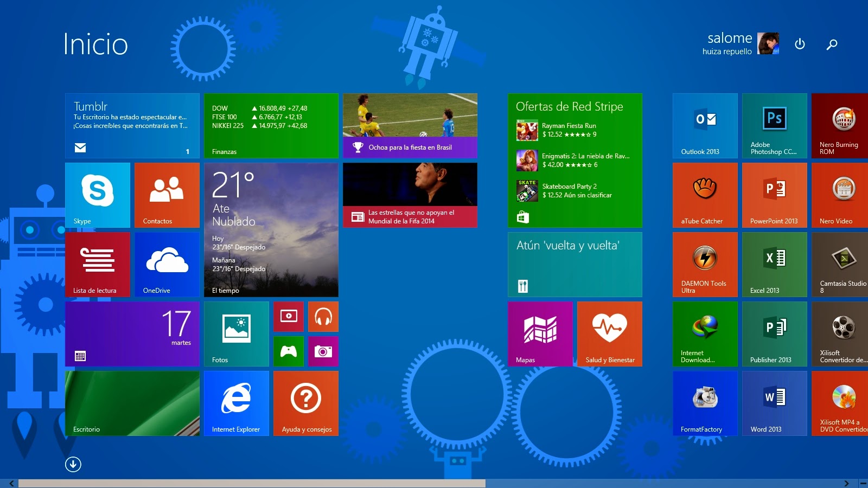Click the horizontal scrollbar thumb

point(252,483)
